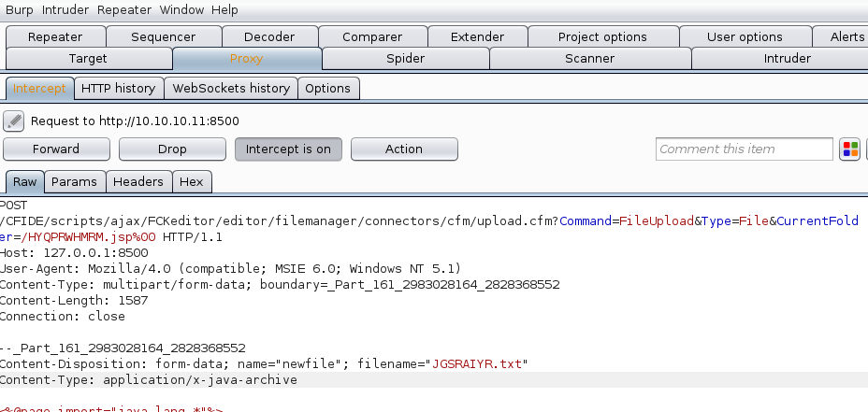The image size is (868, 412).
Task: Click the filename JGSRAIYR.txt value
Action: 477,364
